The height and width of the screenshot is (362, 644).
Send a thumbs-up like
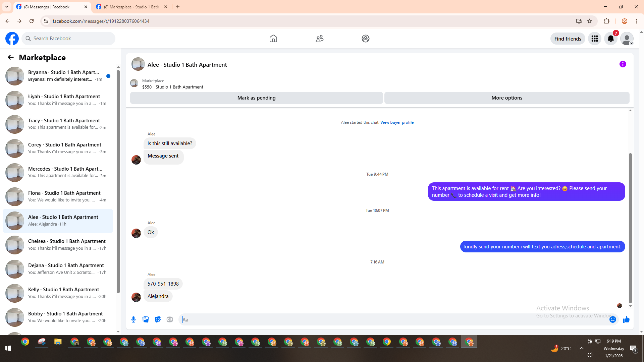[x=626, y=319]
